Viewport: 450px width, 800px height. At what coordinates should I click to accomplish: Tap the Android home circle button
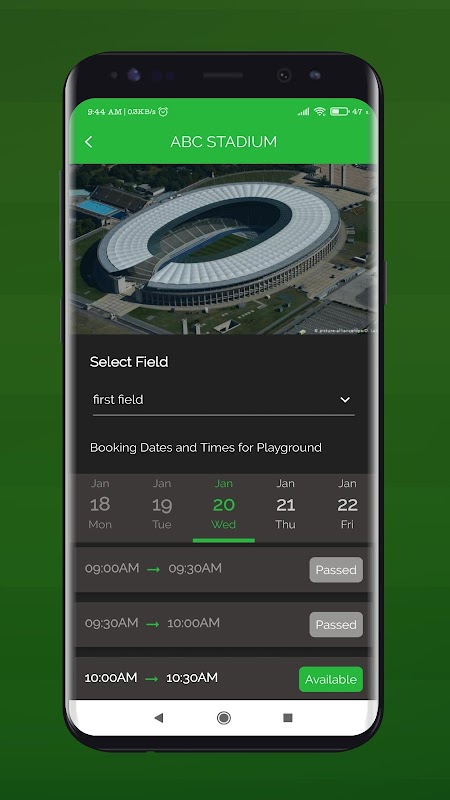tap(223, 718)
